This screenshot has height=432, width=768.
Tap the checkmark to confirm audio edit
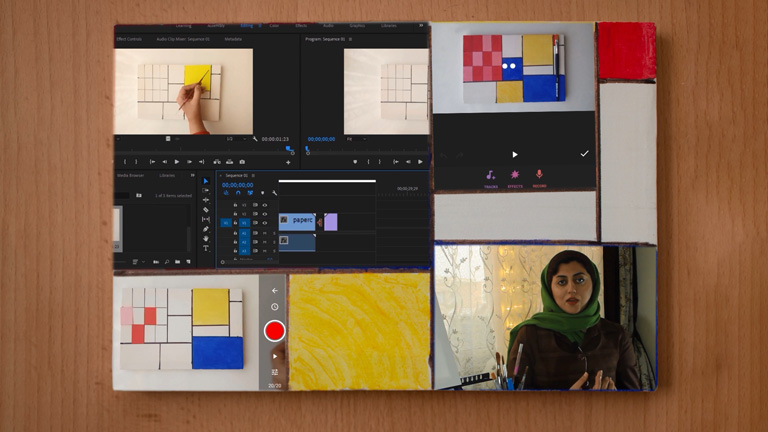pyautogui.click(x=584, y=154)
